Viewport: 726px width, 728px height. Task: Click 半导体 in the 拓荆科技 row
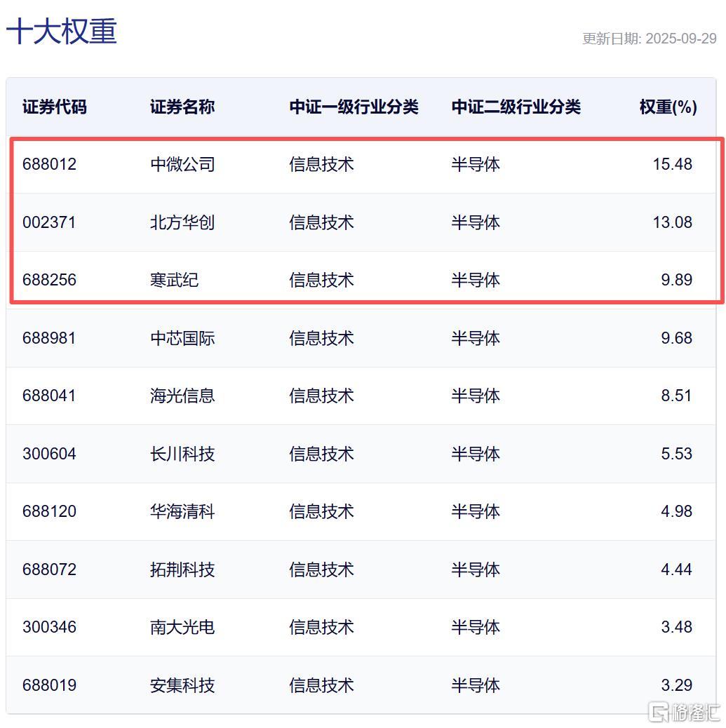476,569
